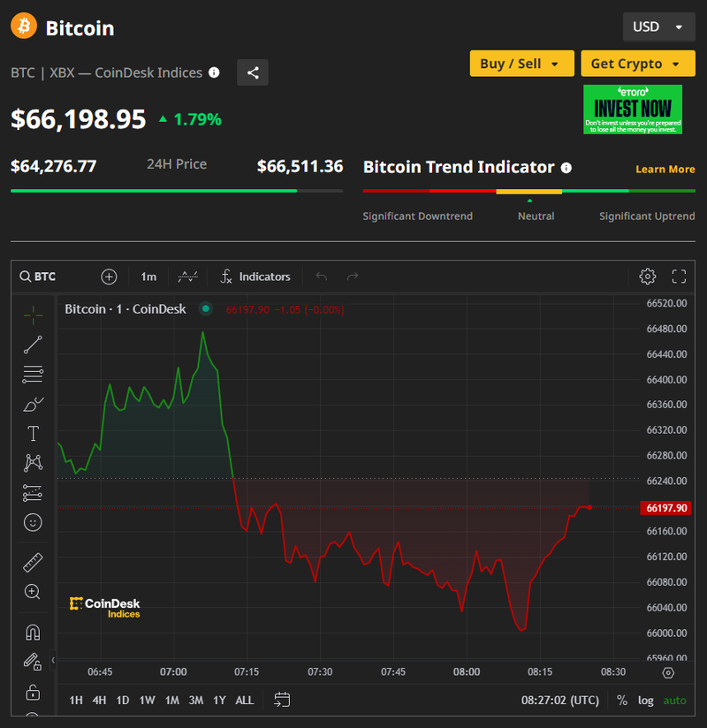This screenshot has width=707, height=728.
Task: Click the compare/add symbol plus icon
Action: (109, 277)
